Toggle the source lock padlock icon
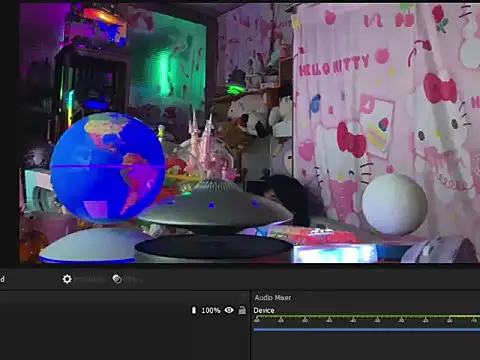 coord(242,310)
